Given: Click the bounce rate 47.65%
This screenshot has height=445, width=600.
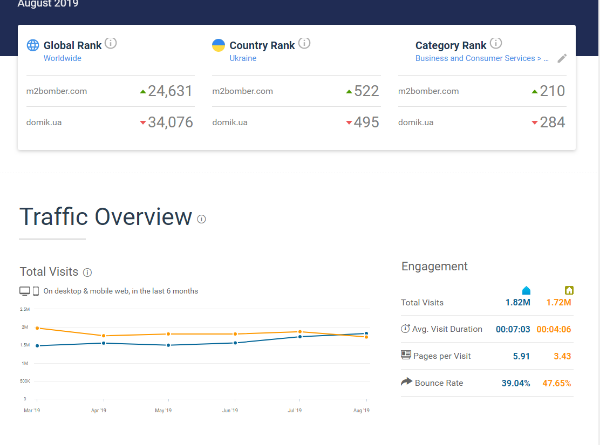Looking at the screenshot, I should click(x=557, y=383).
